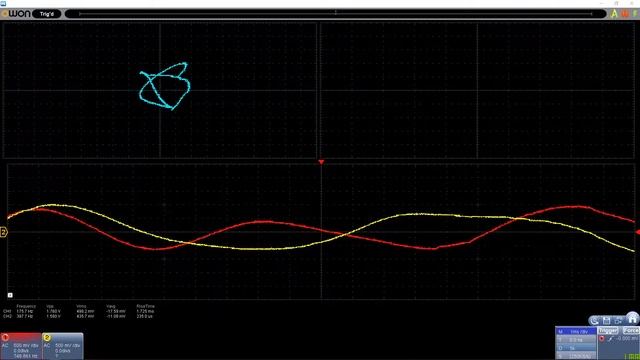Click the OWON logo
The width and height of the screenshot is (640, 360).
[16, 14]
